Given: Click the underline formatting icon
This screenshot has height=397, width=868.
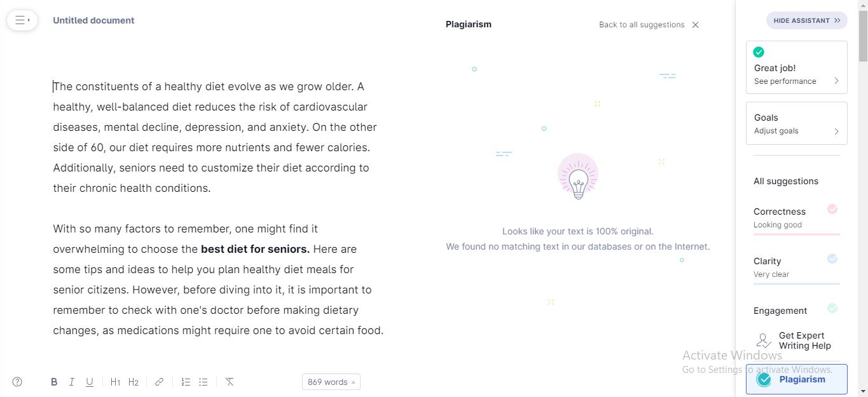Looking at the screenshot, I should click(x=90, y=382).
